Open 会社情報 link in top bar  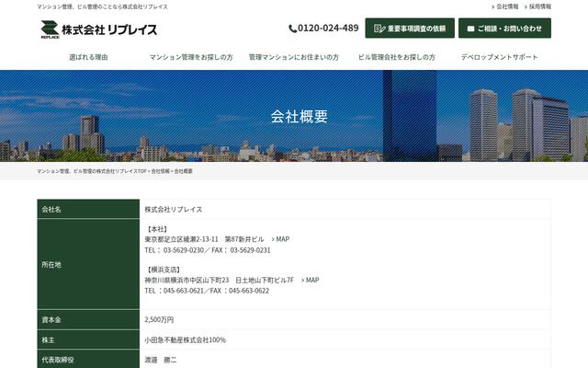coord(505,6)
